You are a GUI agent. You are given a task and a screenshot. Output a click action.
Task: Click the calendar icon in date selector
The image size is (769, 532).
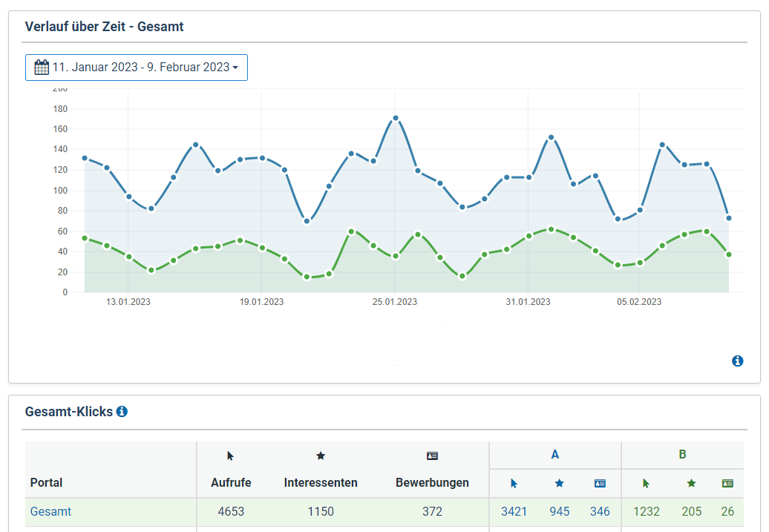point(42,68)
